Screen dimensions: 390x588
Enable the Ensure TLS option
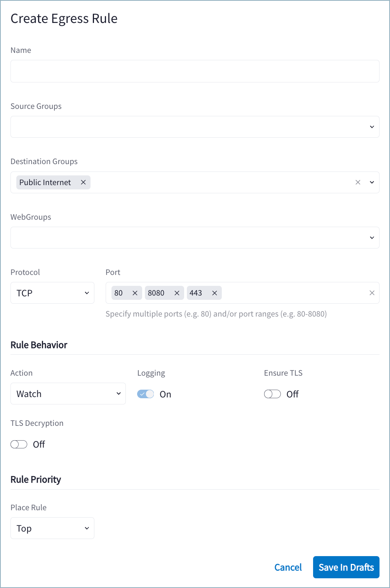tap(272, 394)
